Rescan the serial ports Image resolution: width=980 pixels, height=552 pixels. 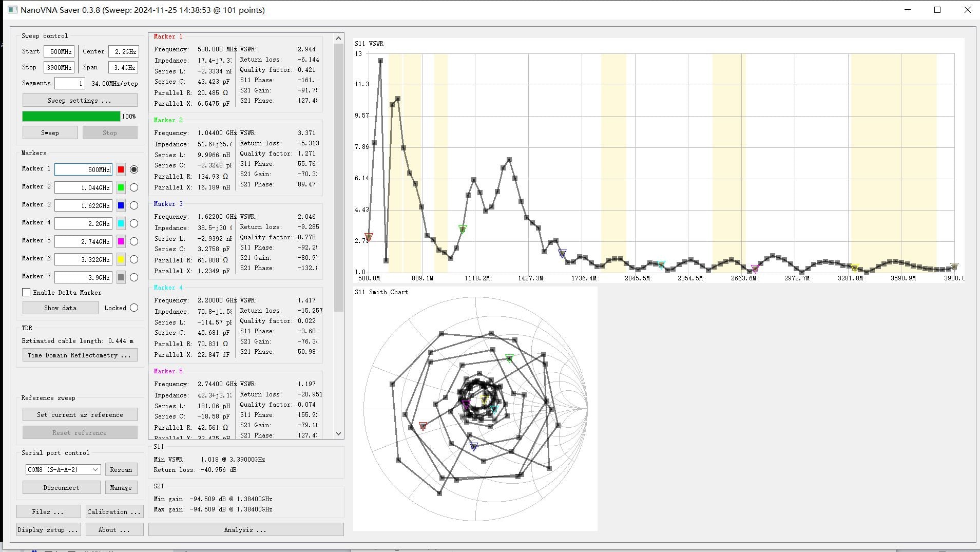click(x=121, y=469)
